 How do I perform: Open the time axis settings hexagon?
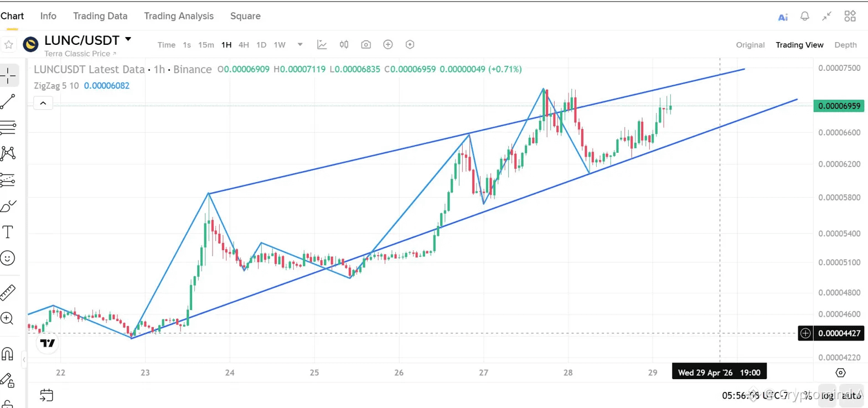click(x=841, y=372)
